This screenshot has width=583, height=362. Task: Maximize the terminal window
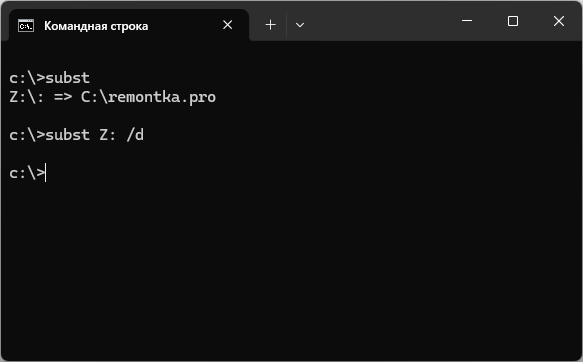513,21
